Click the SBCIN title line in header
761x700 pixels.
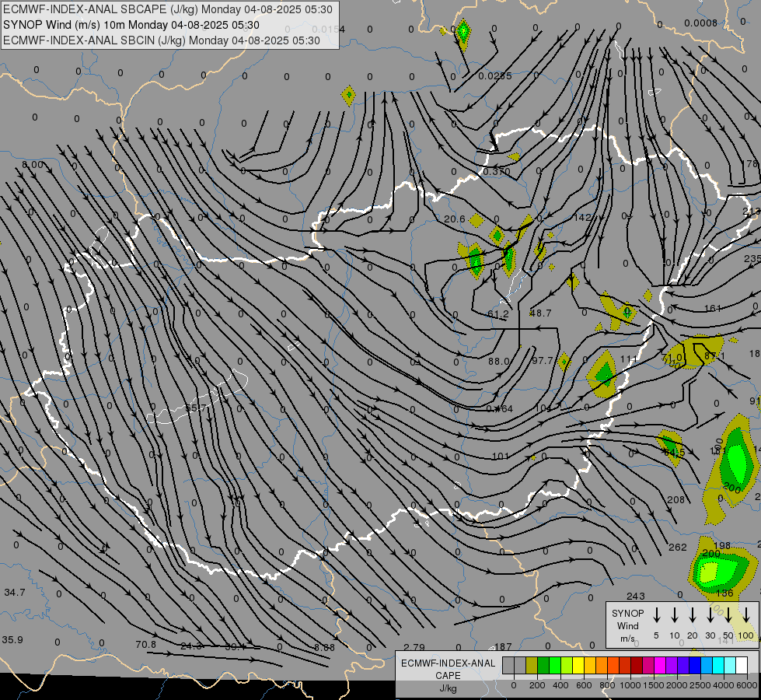[162, 40]
